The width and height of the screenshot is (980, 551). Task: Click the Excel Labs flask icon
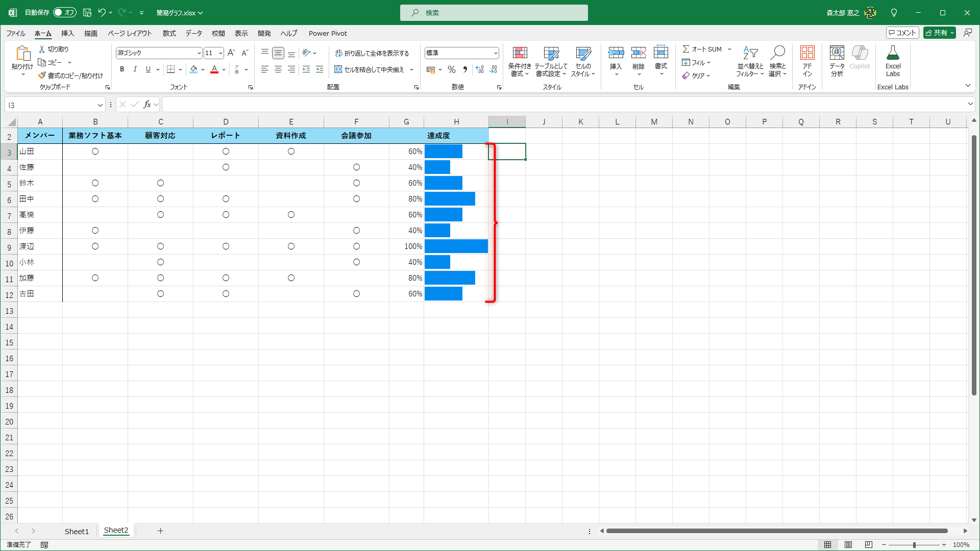tap(893, 53)
